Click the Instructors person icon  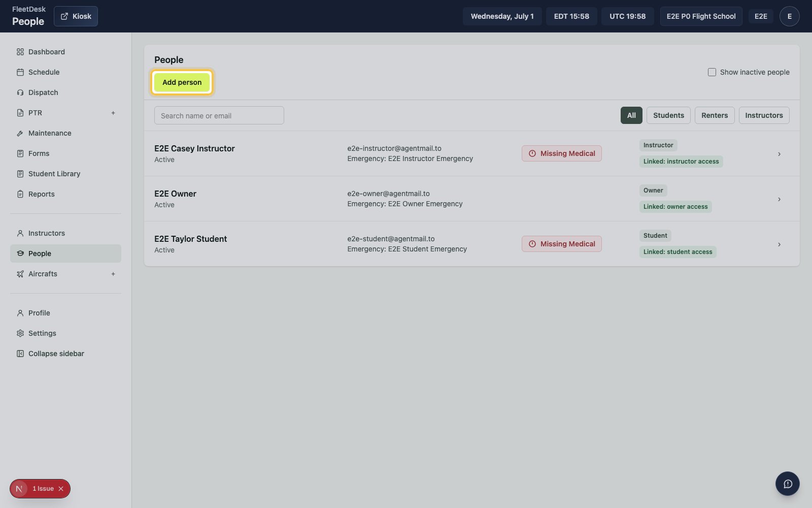20,233
